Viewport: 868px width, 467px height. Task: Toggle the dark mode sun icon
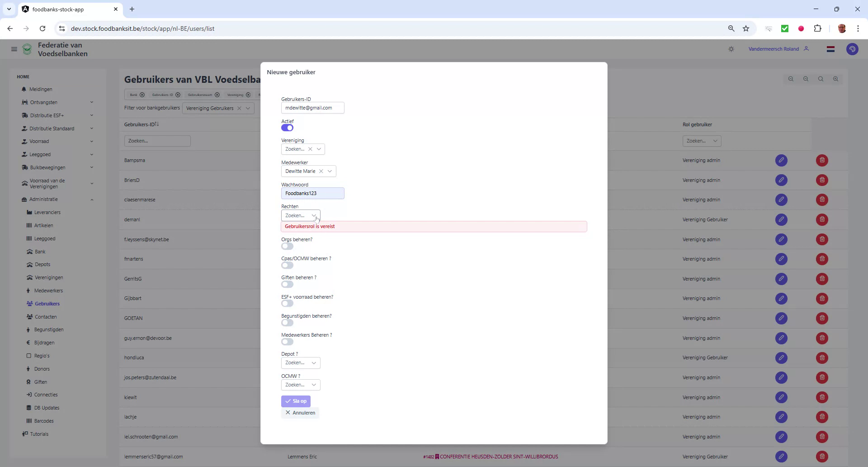tap(731, 49)
